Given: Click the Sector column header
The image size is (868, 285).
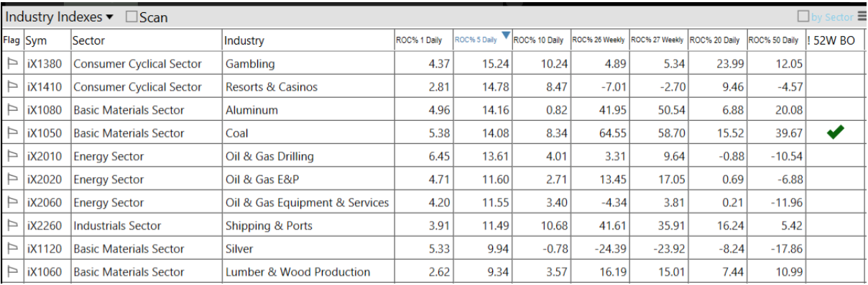Looking at the screenshot, I should pyautogui.click(x=88, y=40).
